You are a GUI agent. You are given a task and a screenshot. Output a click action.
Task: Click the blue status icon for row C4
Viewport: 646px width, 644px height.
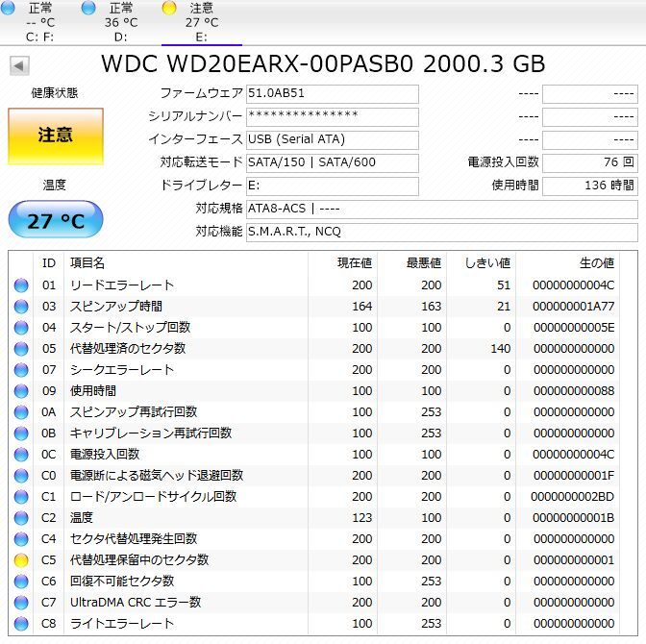[x=21, y=539]
